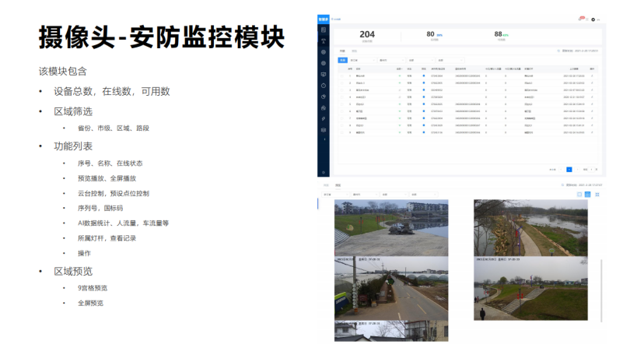Open the document icon at top of sidebar
This screenshot has height=362, width=644.
(324, 30)
